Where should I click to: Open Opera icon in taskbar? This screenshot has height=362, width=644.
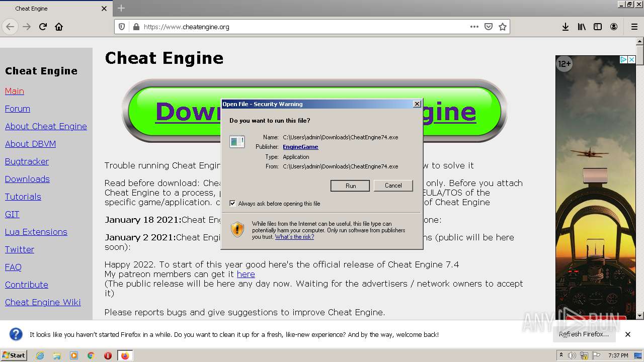click(x=108, y=355)
